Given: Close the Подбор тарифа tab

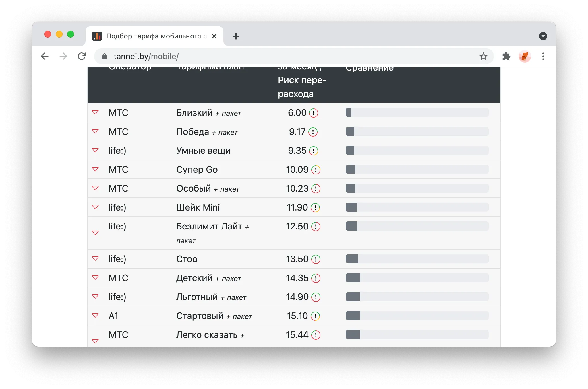Looking at the screenshot, I should coord(214,36).
